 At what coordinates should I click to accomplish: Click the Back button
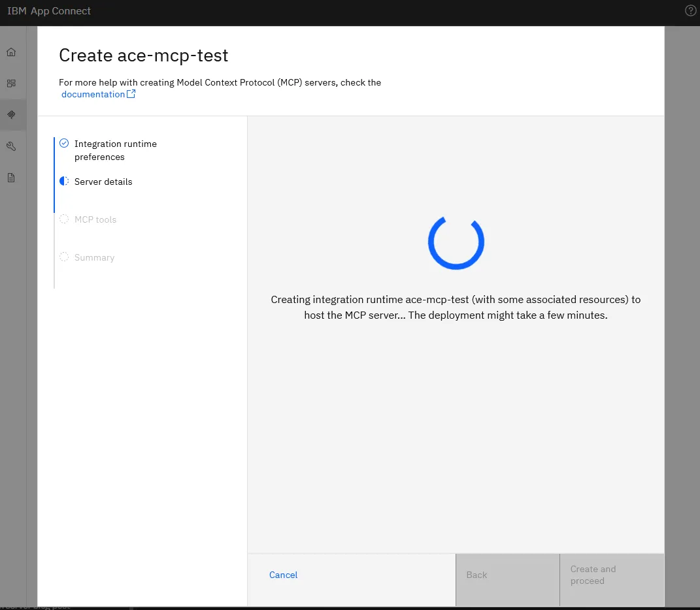(508, 580)
